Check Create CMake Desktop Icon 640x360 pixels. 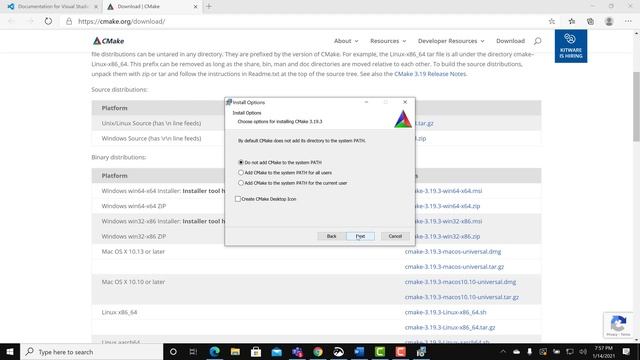238,199
